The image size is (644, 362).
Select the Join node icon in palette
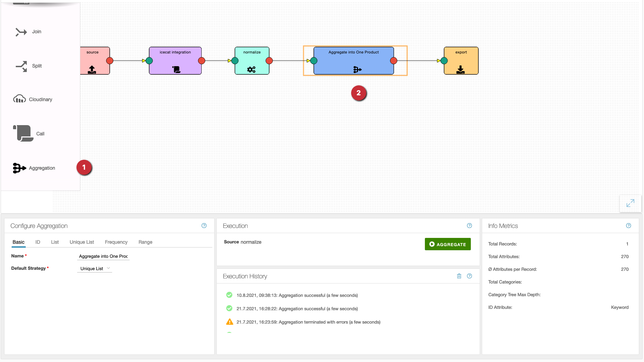[21, 32]
